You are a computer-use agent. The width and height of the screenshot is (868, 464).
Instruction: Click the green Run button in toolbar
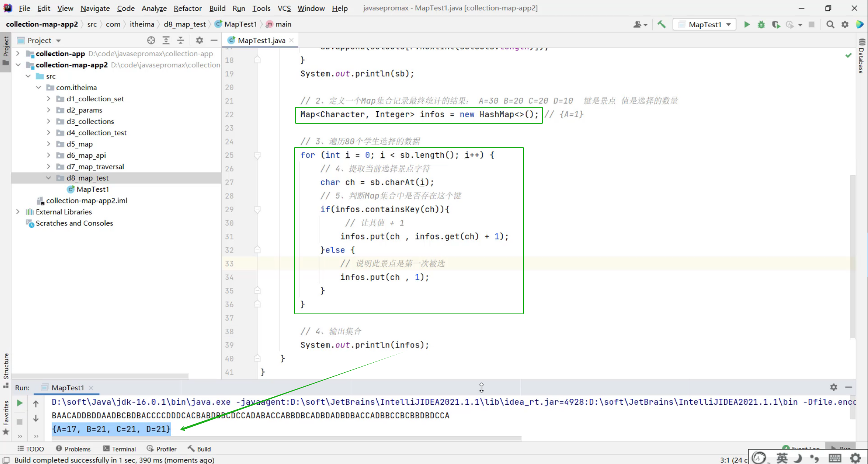coord(747,24)
